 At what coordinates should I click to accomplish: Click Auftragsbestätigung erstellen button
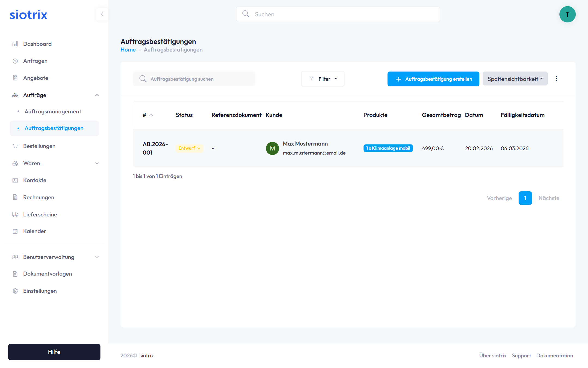433,79
